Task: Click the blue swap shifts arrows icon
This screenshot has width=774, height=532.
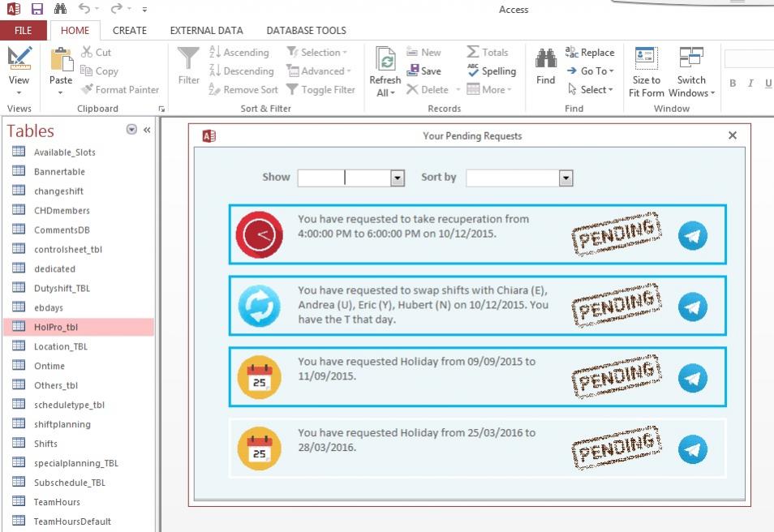Action: click(x=259, y=306)
